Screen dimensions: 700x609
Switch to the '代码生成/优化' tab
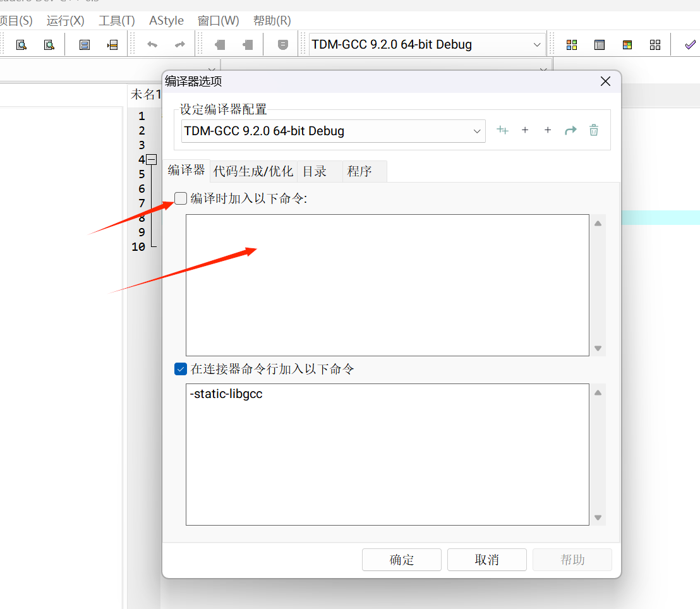click(x=253, y=171)
